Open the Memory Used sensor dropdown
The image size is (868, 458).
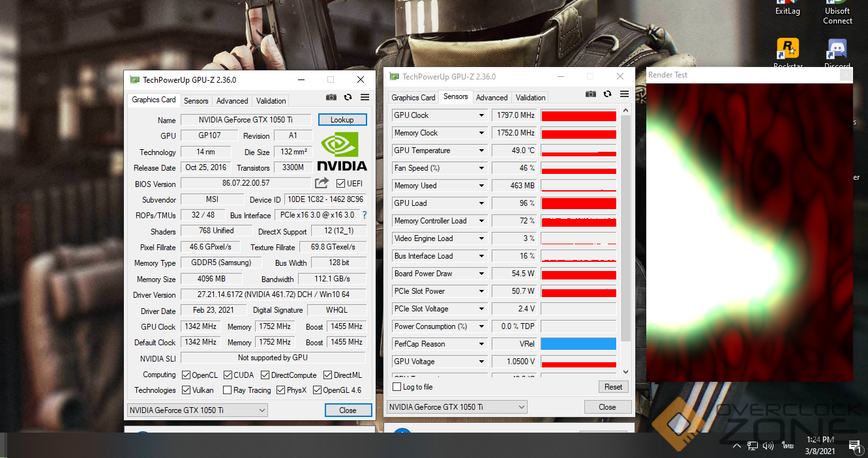click(481, 186)
